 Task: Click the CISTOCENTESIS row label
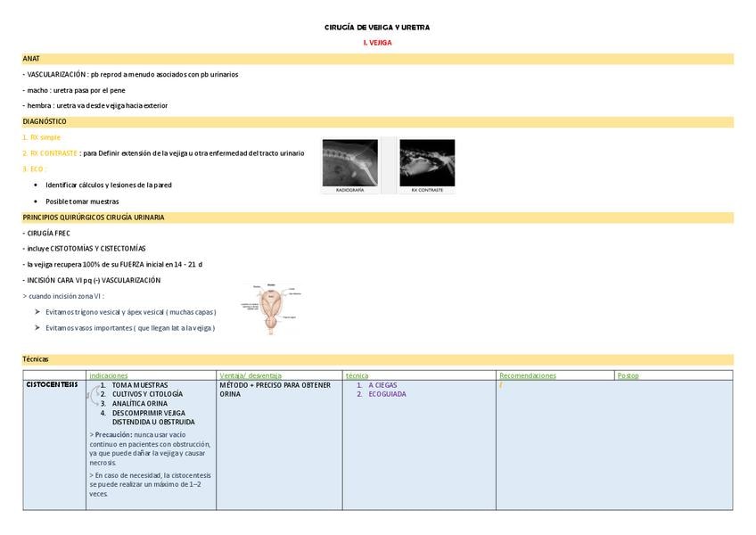tap(52, 384)
